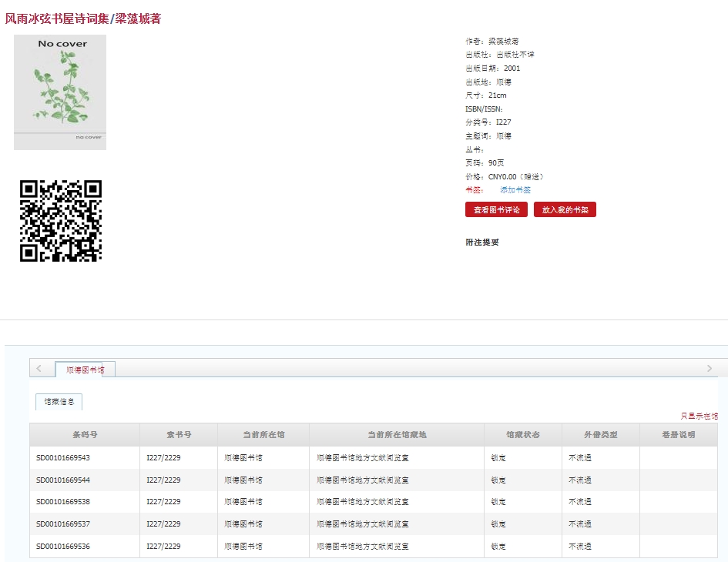Click the No cover book thumbnail
Image resolution: width=728 pixels, height=562 pixels.
pos(60,92)
